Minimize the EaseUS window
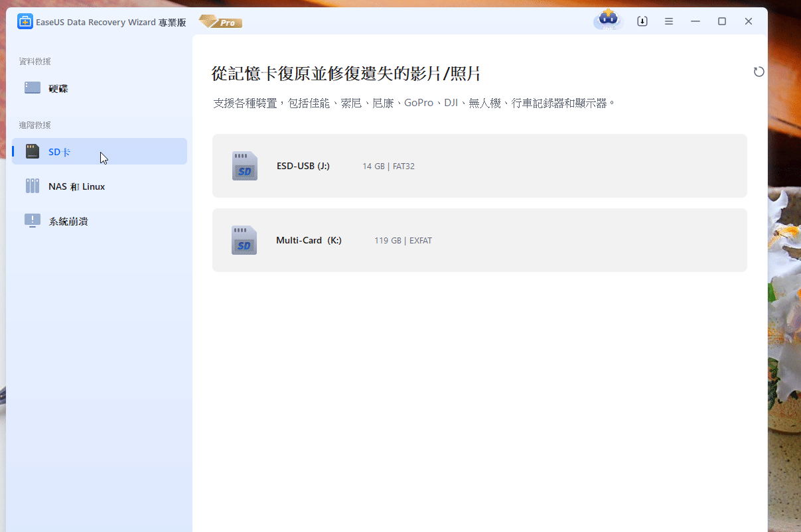Image resolution: width=801 pixels, height=532 pixels. 695,21
